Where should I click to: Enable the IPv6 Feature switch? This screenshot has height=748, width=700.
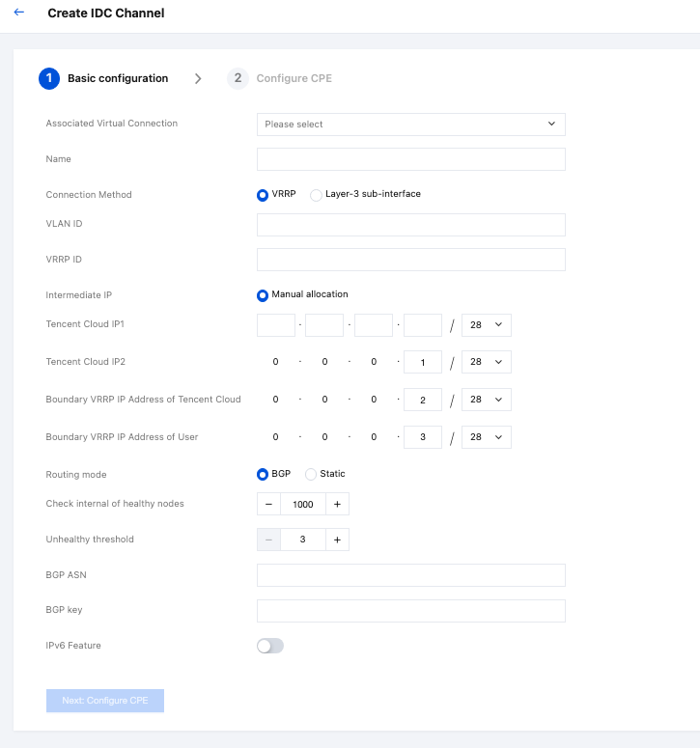pos(270,646)
